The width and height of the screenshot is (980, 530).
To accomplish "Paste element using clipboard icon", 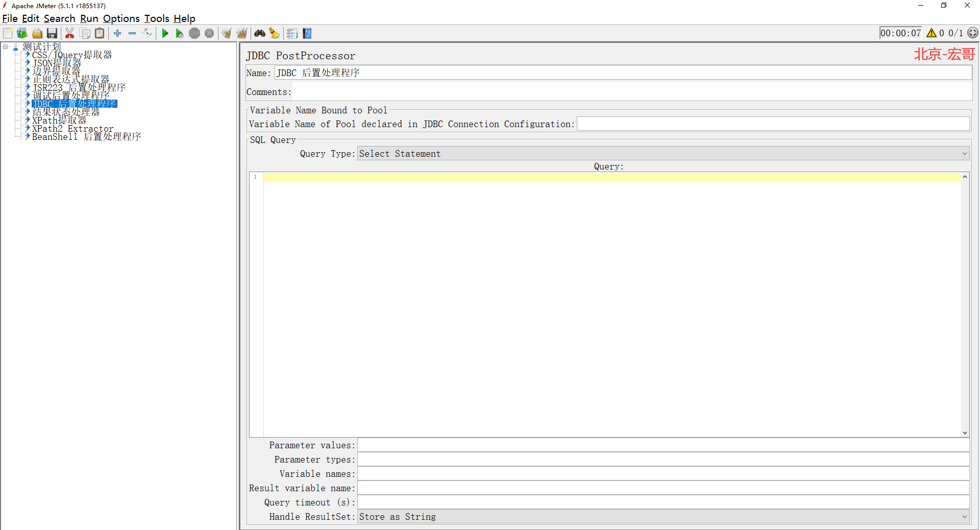I will 100,33.
